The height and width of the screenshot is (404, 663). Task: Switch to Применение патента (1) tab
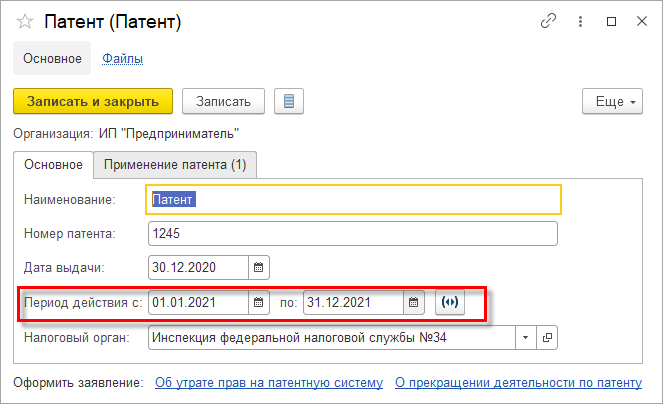[x=175, y=164]
